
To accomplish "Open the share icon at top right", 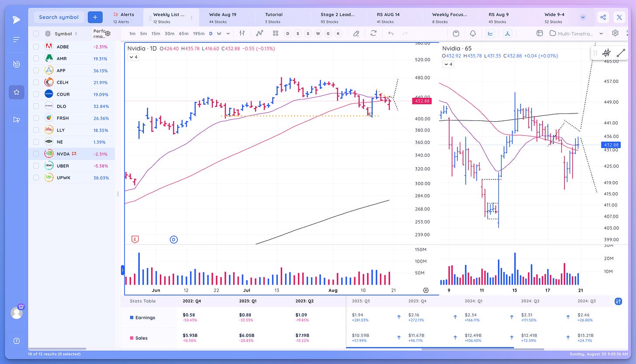I will [603, 17].
